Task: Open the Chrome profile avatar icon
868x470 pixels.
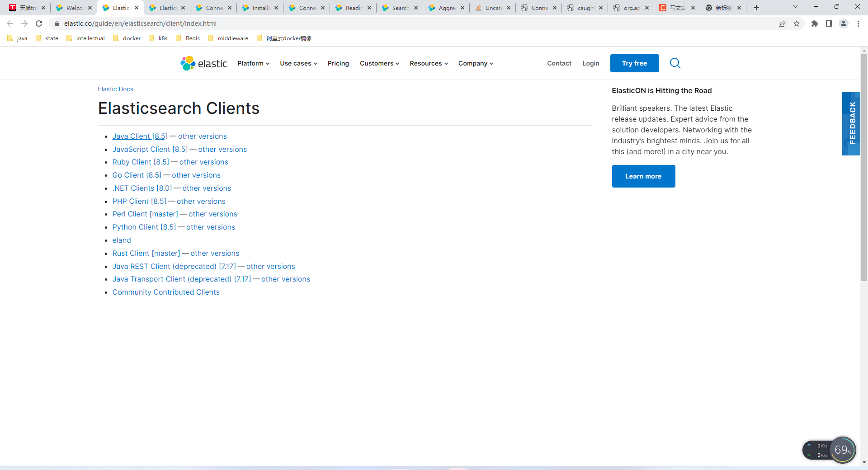Action: tap(844, 23)
